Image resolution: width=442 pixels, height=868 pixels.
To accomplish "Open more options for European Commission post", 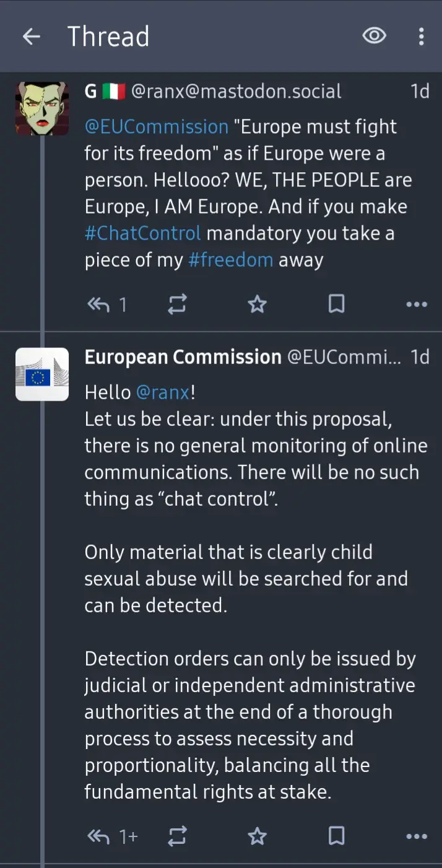I will point(416,837).
